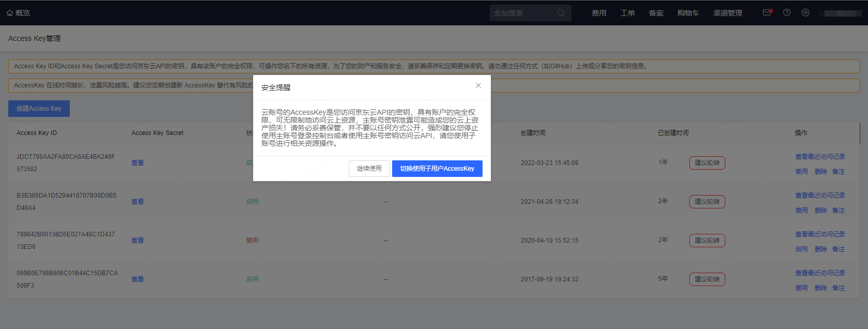
Task: Click the date 2022-03-23 15:45:09
Action: pos(550,163)
